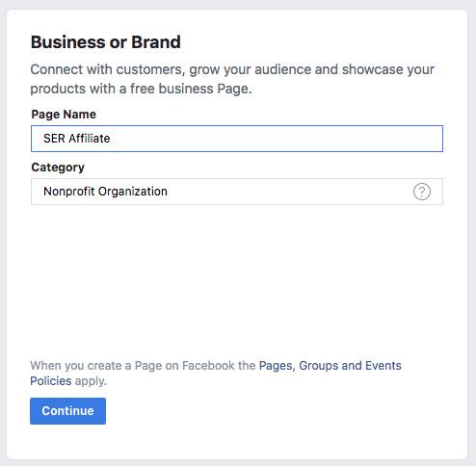Click the Continue button
This screenshot has width=476, height=466.
[x=67, y=411]
